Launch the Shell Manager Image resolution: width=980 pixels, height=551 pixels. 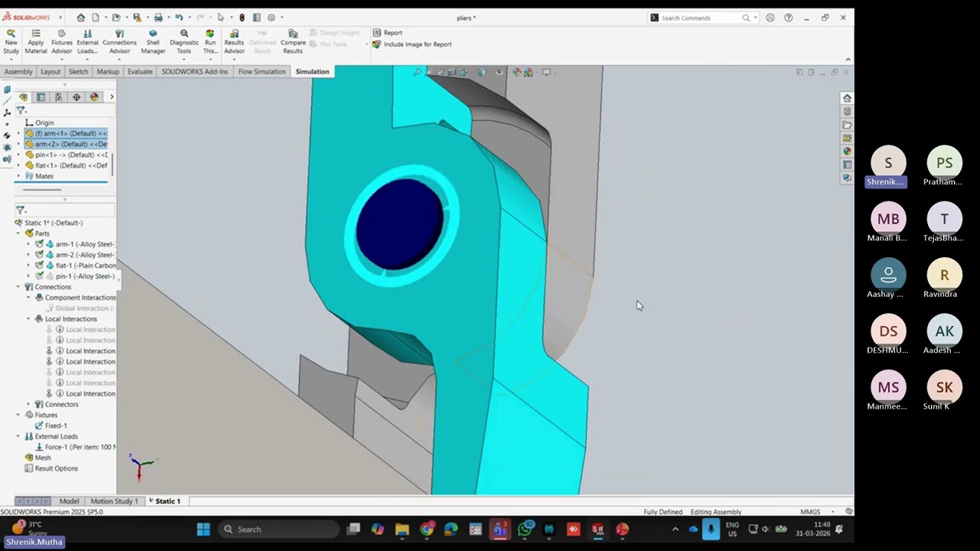(153, 41)
